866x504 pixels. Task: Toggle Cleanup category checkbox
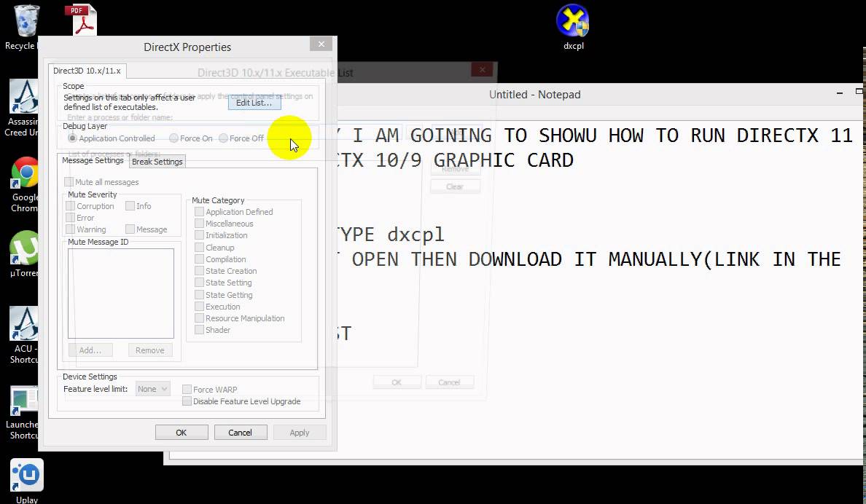200,248
